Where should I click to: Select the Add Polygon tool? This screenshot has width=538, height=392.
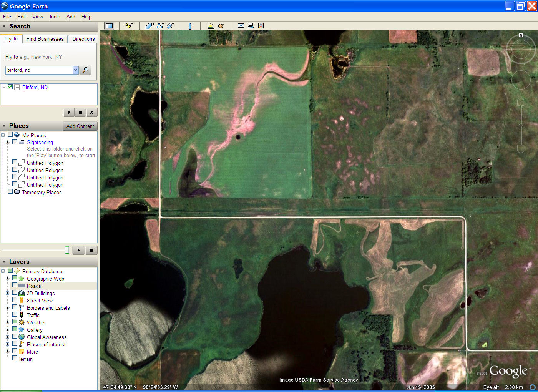pos(150,26)
